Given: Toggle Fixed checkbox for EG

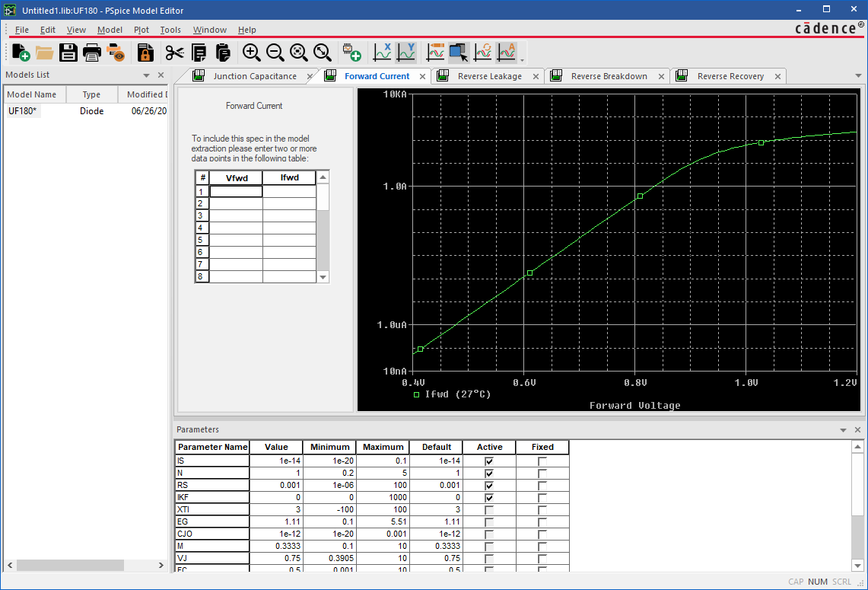Looking at the screenshot, I should [x=542, y=521].
